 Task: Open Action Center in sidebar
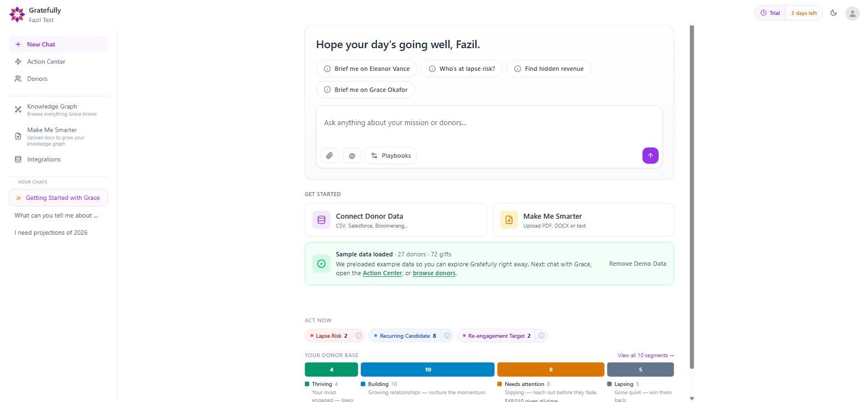pos(59,61)
